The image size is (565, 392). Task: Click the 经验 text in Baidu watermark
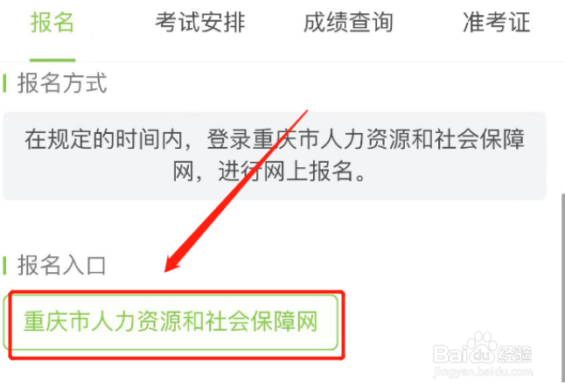pos(515,354)
